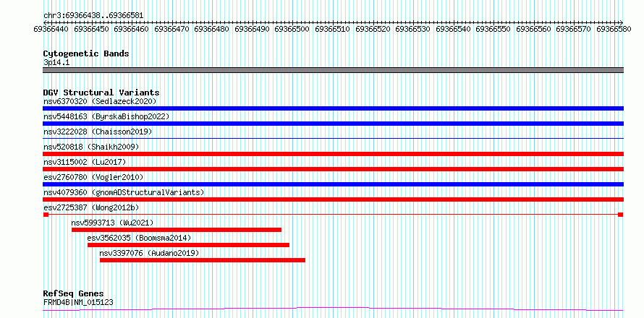The height and width of the screenshot is (318, 644).
Task: Click ruler coordinate 69366470
Action: [x=171, y=29]
